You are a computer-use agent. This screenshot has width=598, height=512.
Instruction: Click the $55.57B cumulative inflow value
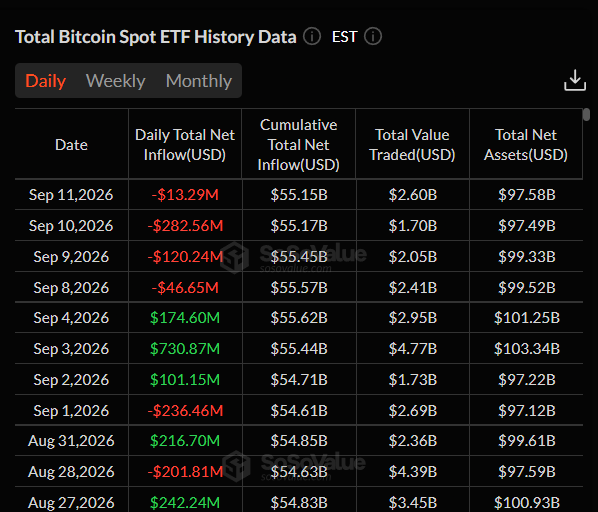(x=299, y=287)
